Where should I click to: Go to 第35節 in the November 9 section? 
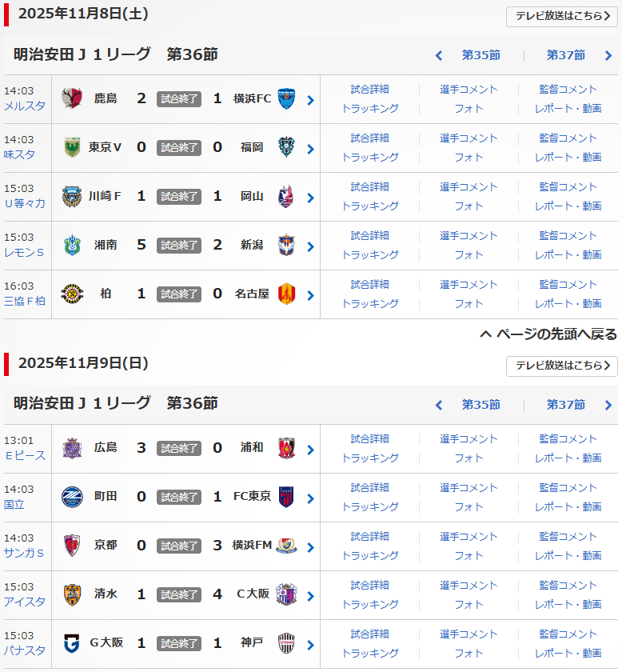tap(480, 405)
